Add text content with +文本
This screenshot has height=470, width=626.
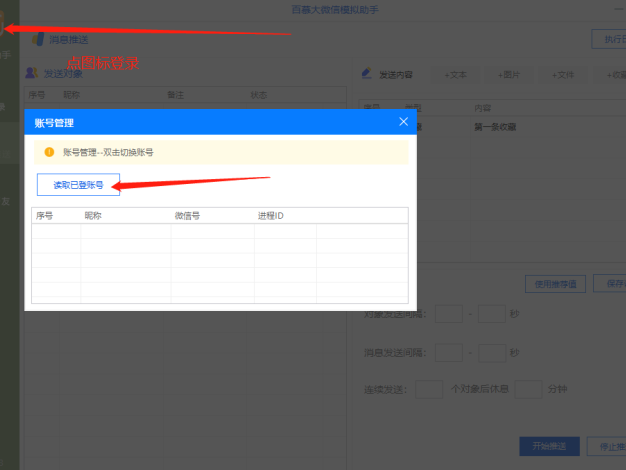click(x=456, y=75)
